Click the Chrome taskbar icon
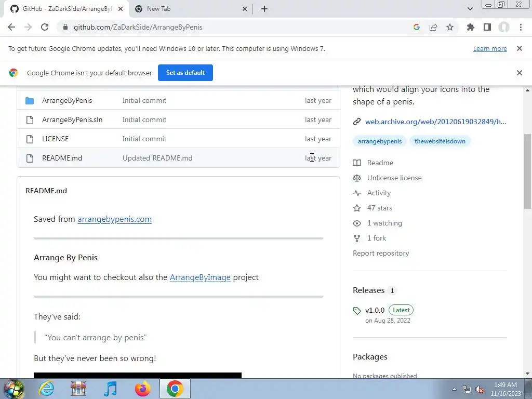Screen dimensions: 532x399 (x=175, y=389)
